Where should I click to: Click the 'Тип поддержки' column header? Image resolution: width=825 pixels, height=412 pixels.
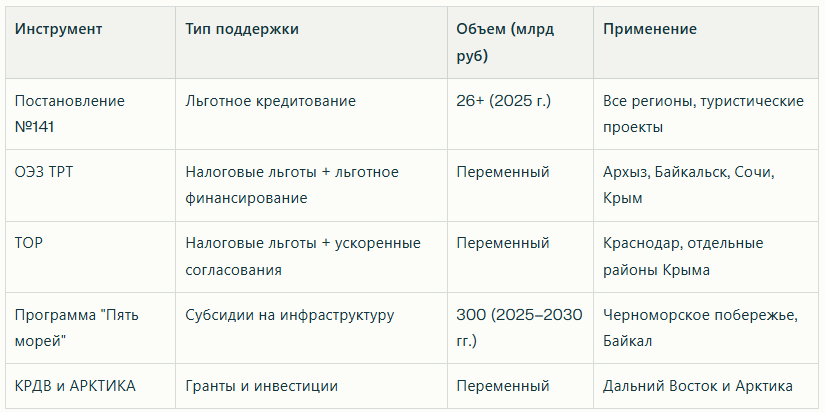(x=242, y=29)
